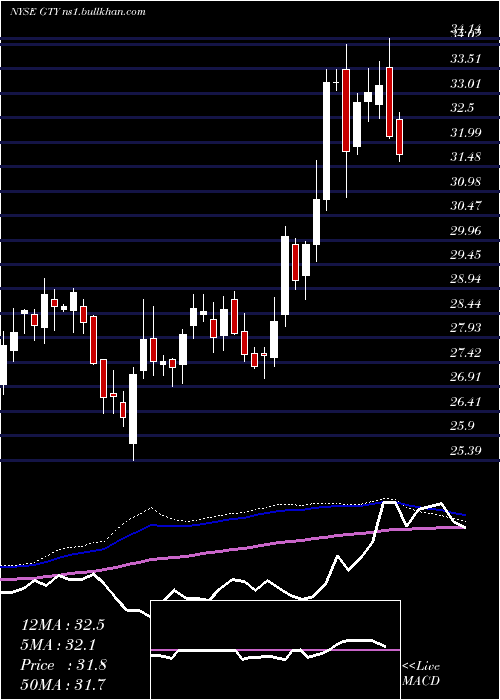Click the 29.45 price axis label
Viewport: 500px width, 700px height.
[x=466, y=255]
